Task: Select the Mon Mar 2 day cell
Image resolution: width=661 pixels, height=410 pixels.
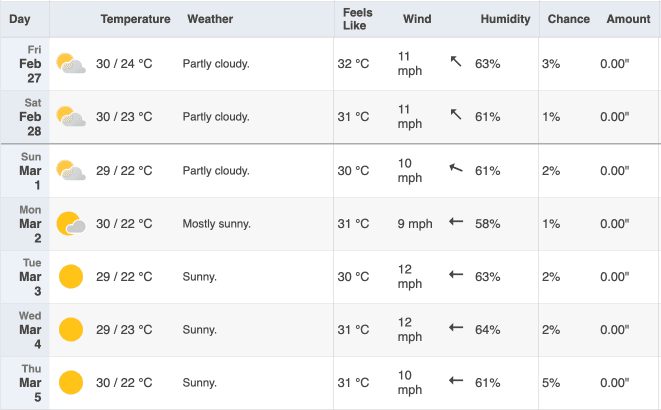Action: [x=25, y=224]
